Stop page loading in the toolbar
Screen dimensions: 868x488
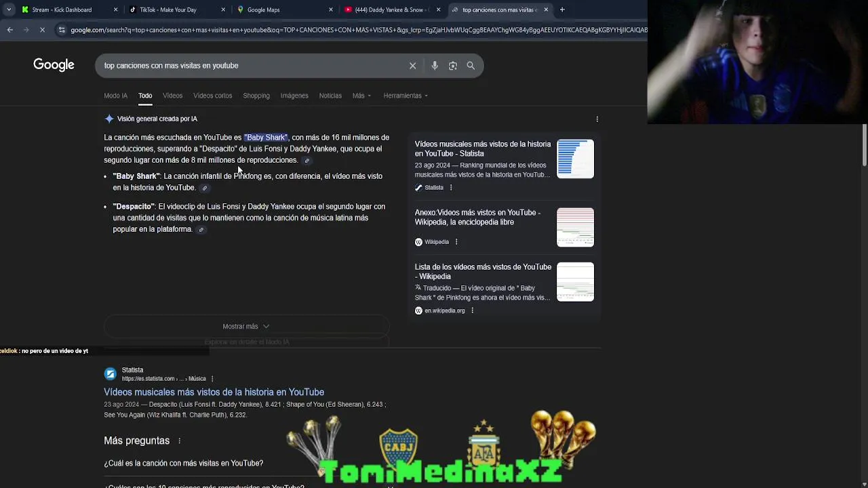(x=41, y=30)
